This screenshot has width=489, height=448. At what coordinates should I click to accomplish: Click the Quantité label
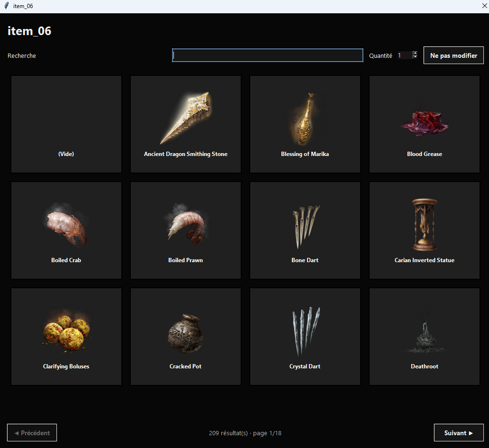coord(380,55)
